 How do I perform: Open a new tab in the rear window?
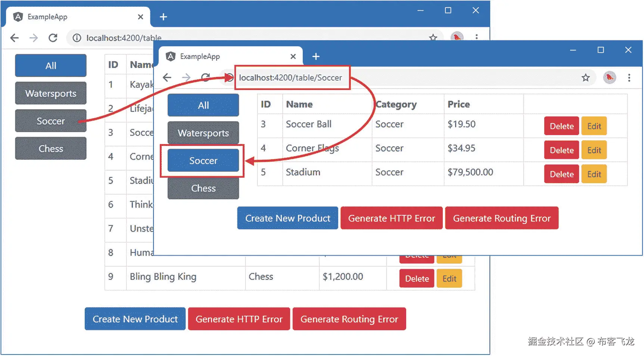(163, 17)
